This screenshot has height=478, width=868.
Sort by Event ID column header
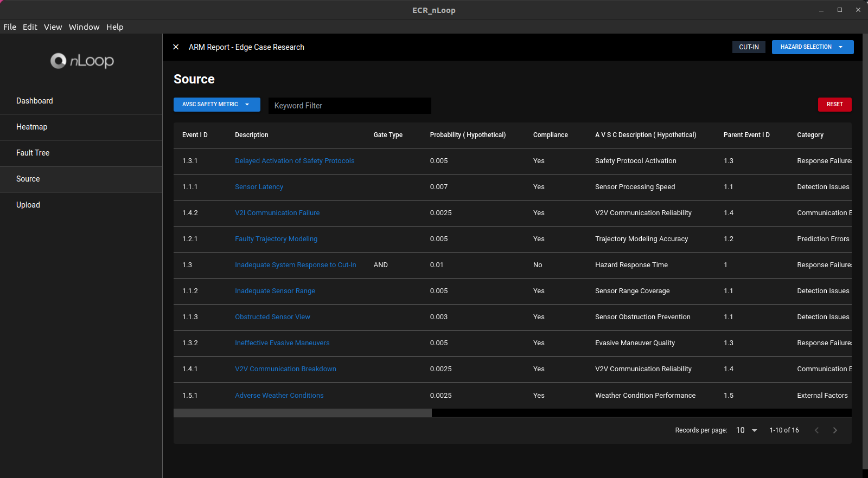click(195, 135)
